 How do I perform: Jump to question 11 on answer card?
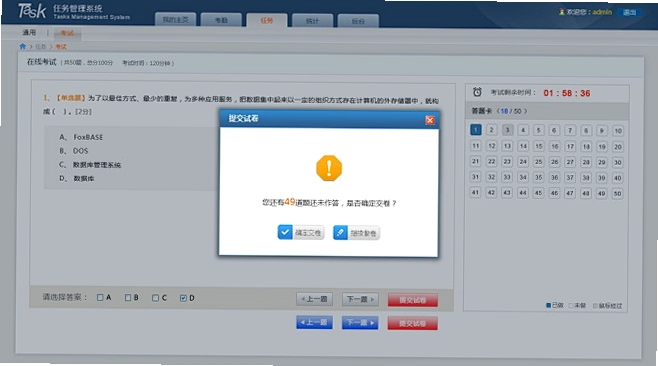[475, 146]
